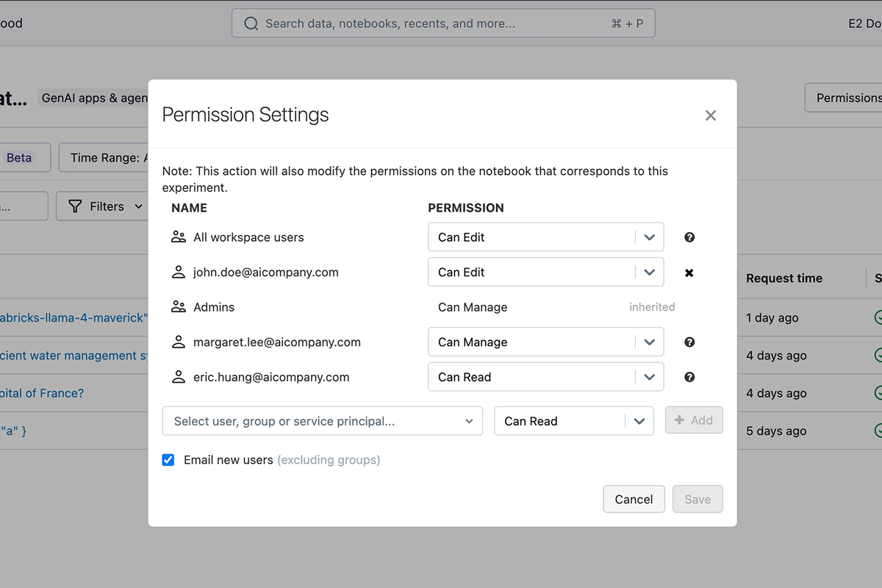Click help icon next to margaret.lee permission
882x588 pixels.
[689, 342]
